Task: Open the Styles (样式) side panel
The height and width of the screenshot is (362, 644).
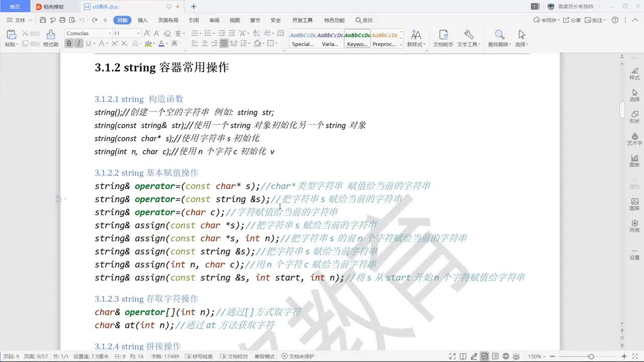Action: 634,73
